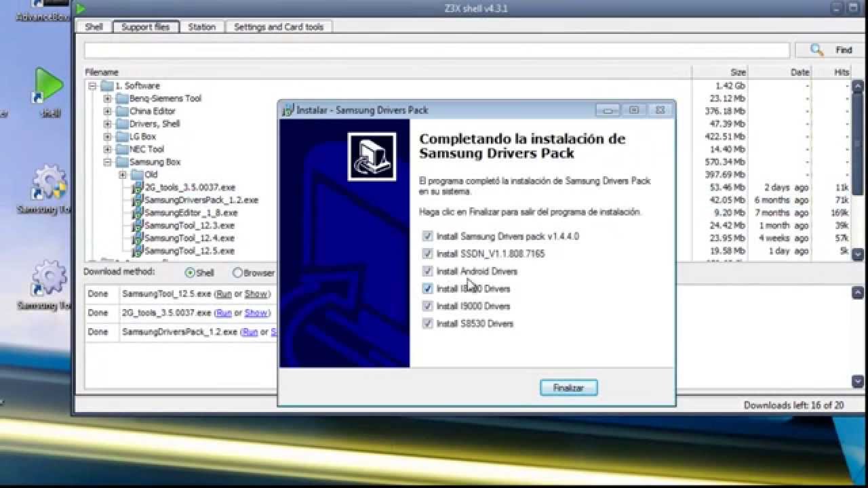Viewport: 868px width, 488px height.
Task: Click the China Editor folder icon
Action: [x=122, y=111]
